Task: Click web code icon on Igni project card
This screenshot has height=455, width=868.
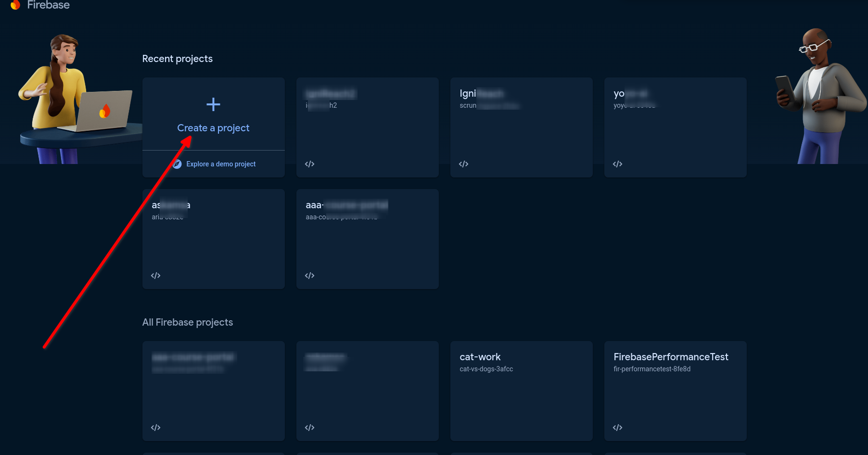Action: (463, 164)
